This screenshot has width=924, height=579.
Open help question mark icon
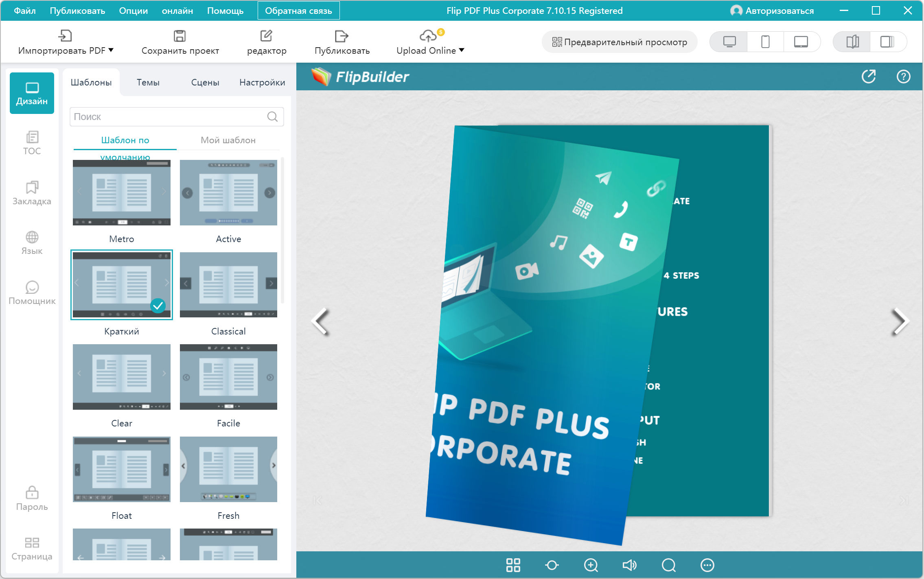pos(903,76)
